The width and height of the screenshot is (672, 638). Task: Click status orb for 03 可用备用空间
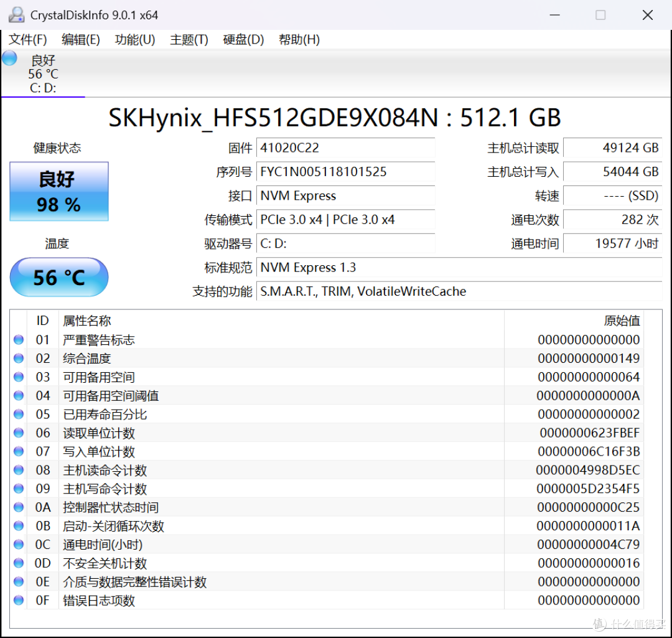(19, 377)
